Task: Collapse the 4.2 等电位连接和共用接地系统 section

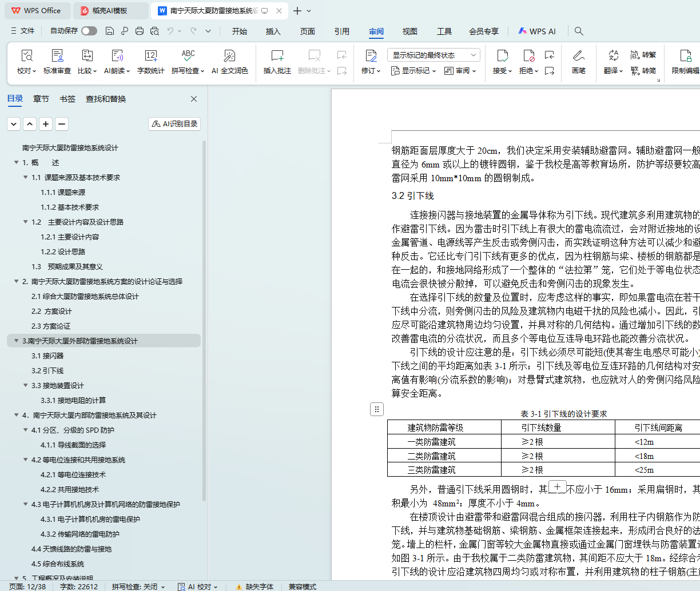Action: 26,460
